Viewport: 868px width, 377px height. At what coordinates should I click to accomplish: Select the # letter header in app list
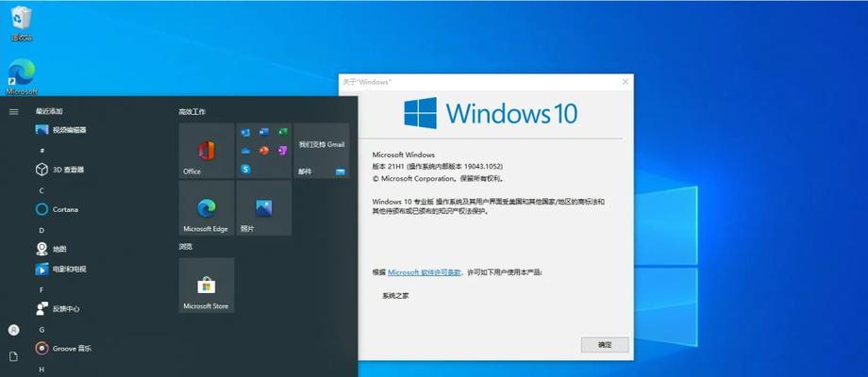(42, 151)
